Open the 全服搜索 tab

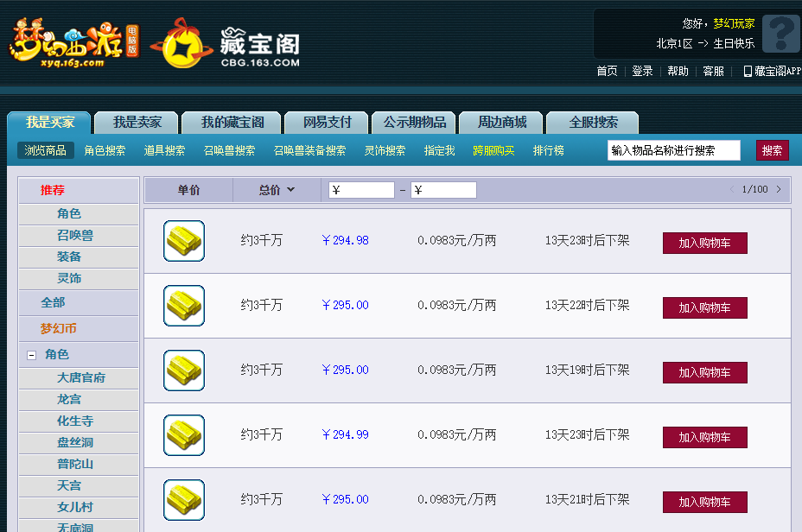[x=593, y=123]
